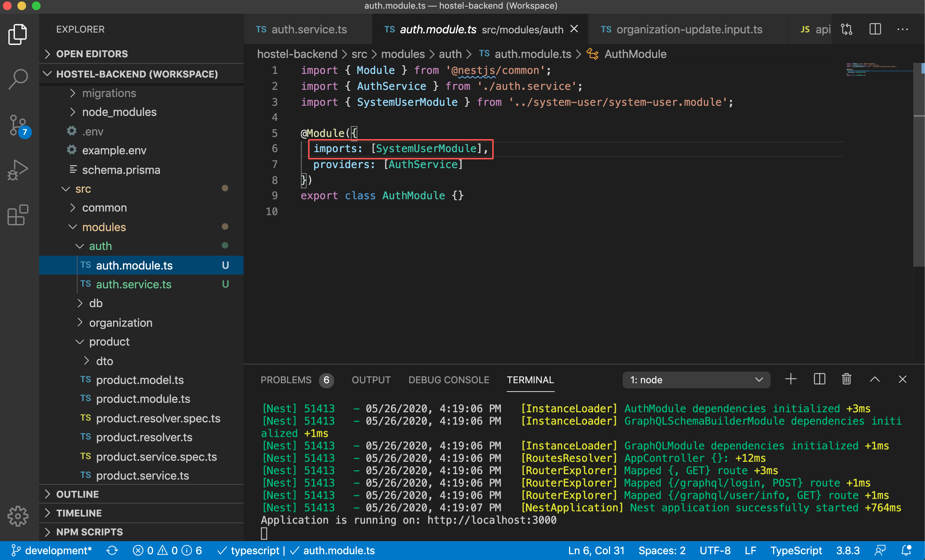Create a new terminal with the plus icon

point(791,379)
